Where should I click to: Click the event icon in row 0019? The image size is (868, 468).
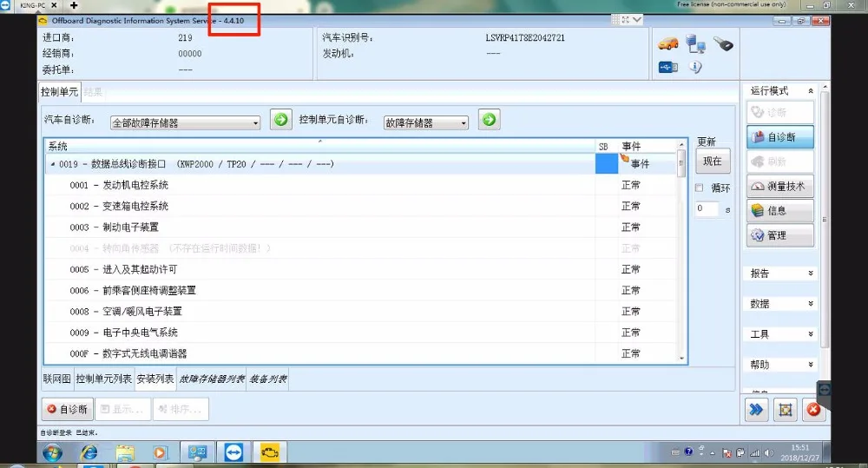tap(625, 160)
